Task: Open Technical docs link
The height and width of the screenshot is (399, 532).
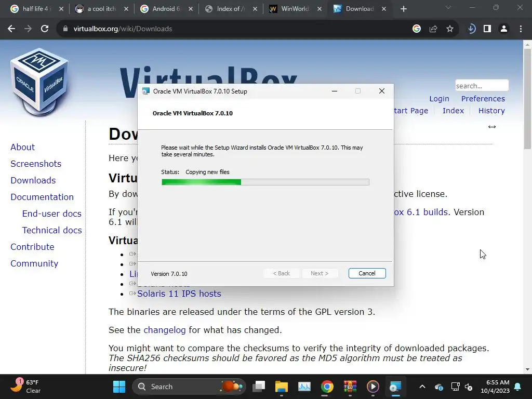Action: click(x=52, y=230)
